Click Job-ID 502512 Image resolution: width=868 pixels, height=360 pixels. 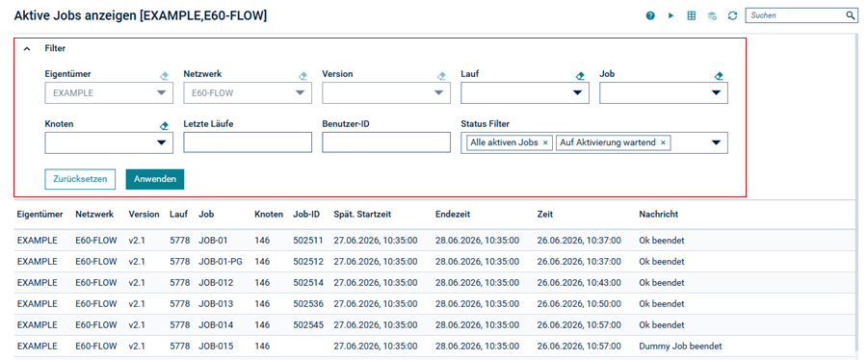[x=308, y=262]
